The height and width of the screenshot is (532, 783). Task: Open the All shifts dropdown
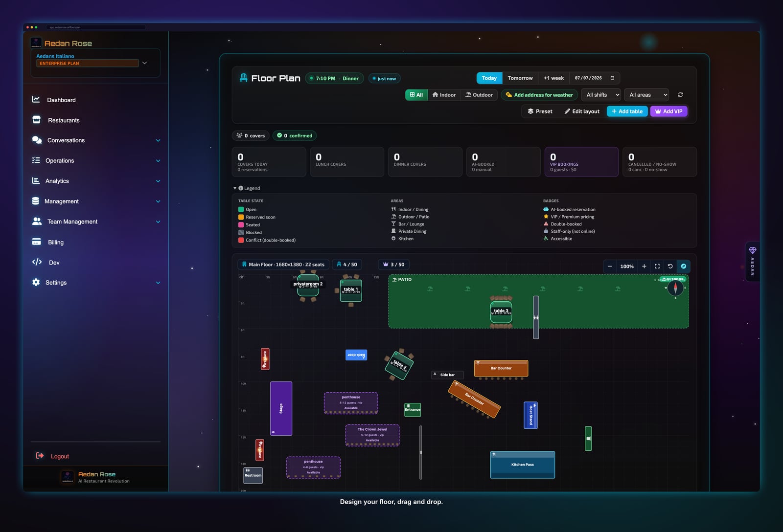coord(601,95)
